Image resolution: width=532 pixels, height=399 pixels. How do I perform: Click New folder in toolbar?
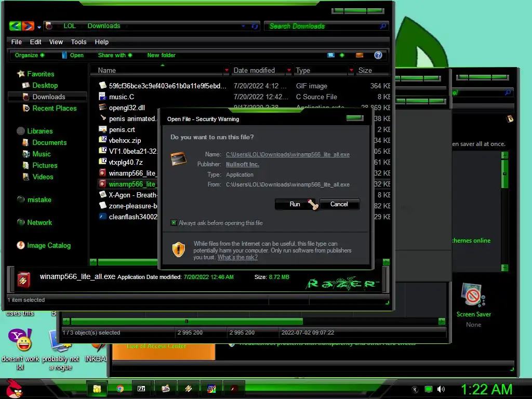tap(161, 55)
